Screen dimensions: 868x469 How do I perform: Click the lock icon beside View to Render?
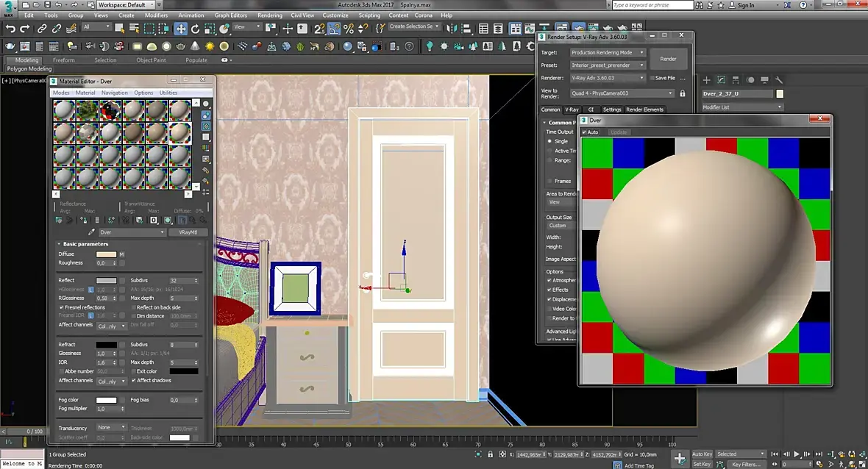pos(683,93)
